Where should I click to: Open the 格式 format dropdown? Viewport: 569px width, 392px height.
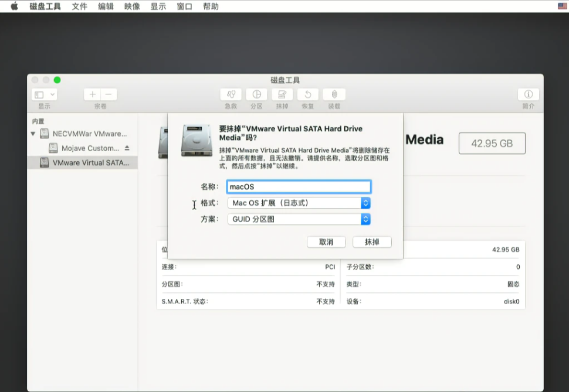pos(299,203)
